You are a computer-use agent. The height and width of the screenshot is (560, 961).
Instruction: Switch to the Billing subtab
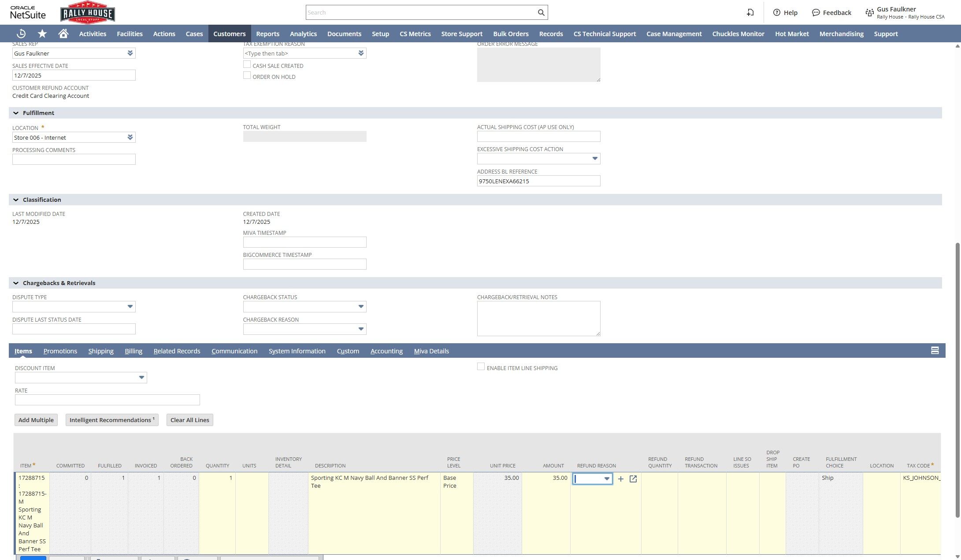[x=134, y=351]
